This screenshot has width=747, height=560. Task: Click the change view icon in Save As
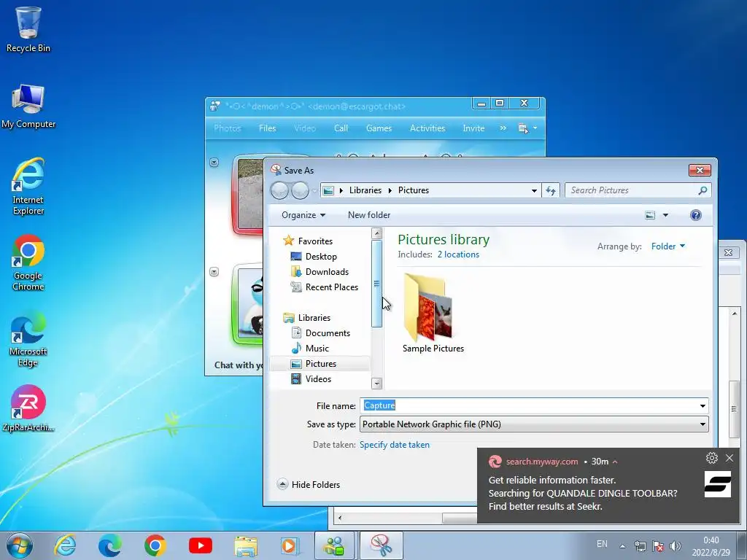click(x=650, y=215)
